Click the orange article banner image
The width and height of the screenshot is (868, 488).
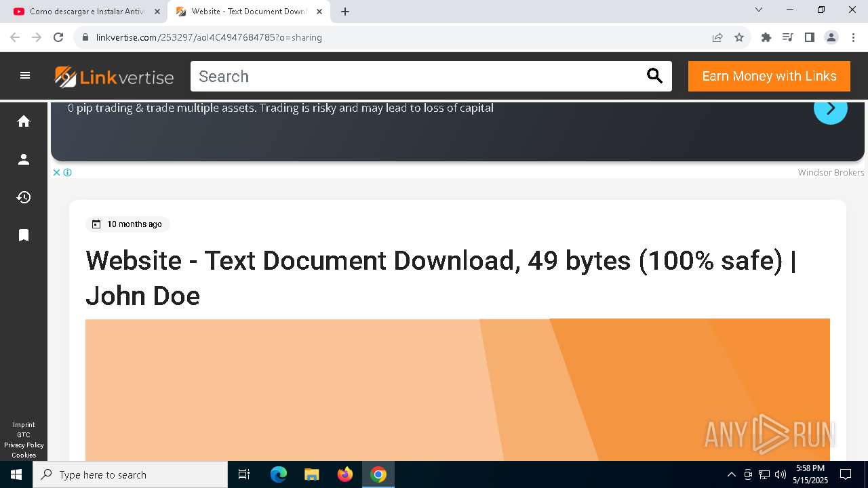pyautogui.click(x=458, y=390)
